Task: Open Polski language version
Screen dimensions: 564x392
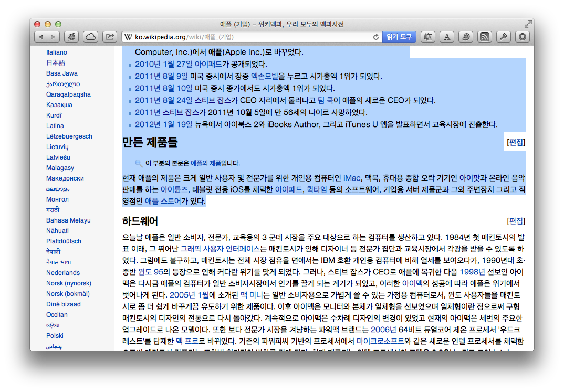Action: pos(55,336)
